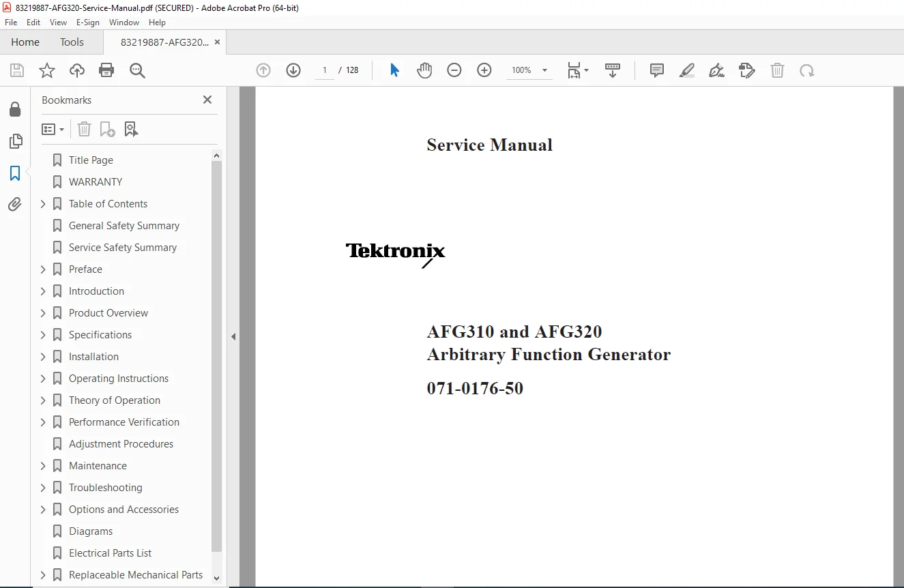The height and width of the screenshot is (588, 904).
Task: Go to Service Safety Summary bookmark
Action: [x=123, y=248]
